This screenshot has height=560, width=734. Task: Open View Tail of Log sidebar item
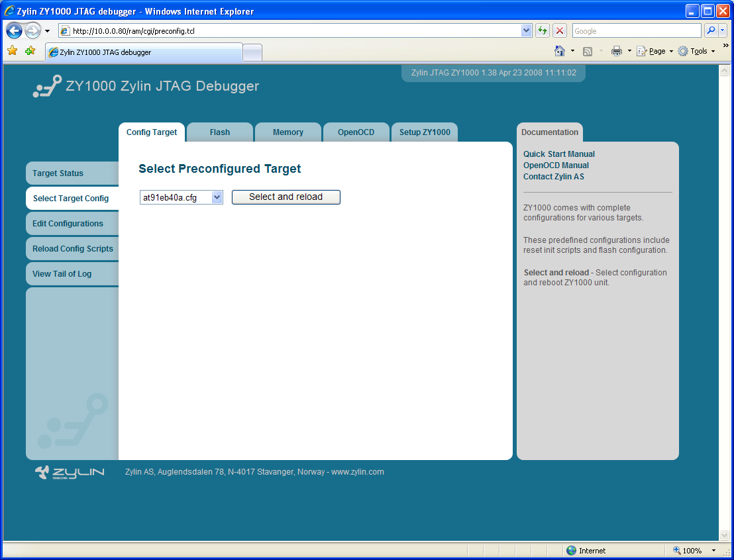point(73,274)
